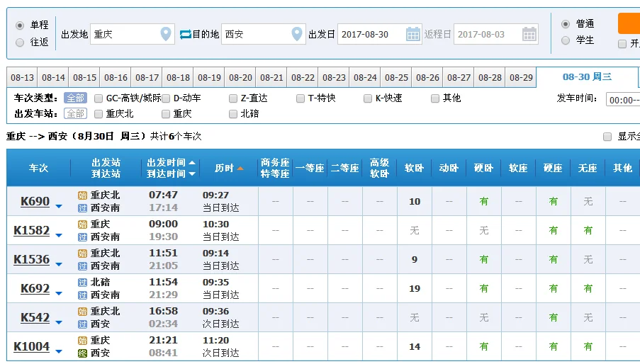
Task: Check the 北碚 departure station box
Action: pyautogui.click(x=233, y=114)
